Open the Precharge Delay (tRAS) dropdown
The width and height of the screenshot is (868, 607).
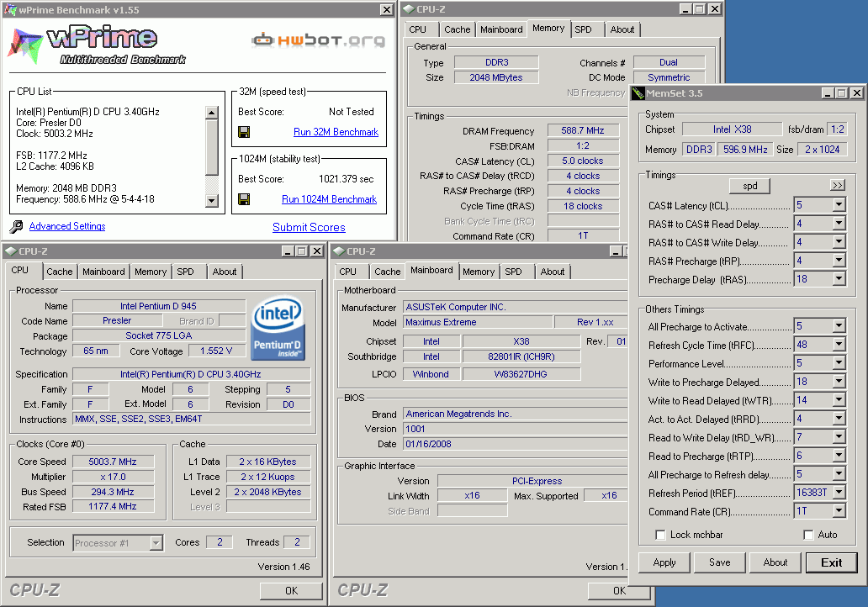click(839, 279)
